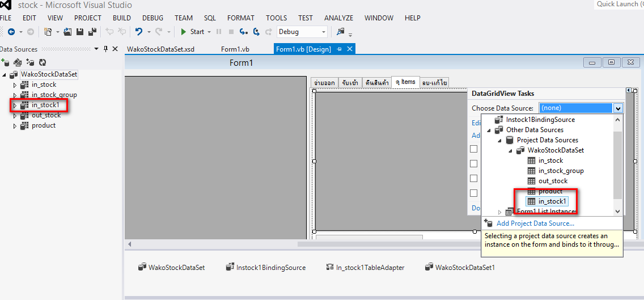Click the Find in Files toolbar icon
644x300 pixels.
341,31
